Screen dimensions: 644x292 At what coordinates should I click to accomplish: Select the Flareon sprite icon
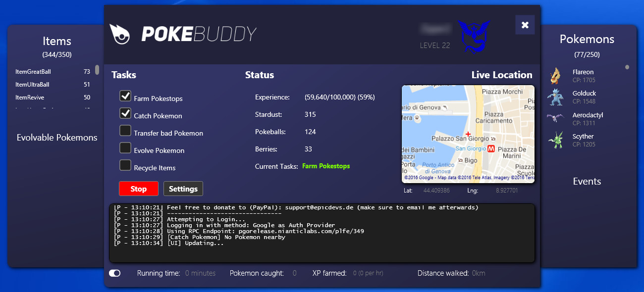click(555, 76)
